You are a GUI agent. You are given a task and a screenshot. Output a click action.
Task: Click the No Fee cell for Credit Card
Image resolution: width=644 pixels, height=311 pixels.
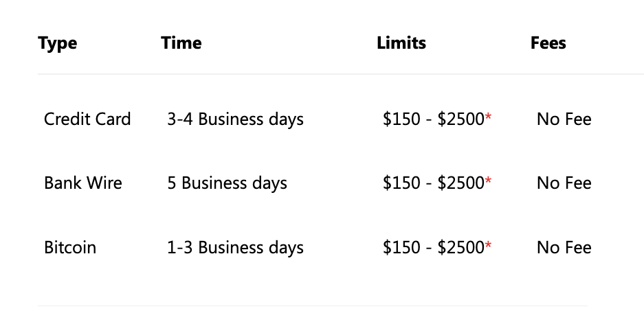[564, 119]
